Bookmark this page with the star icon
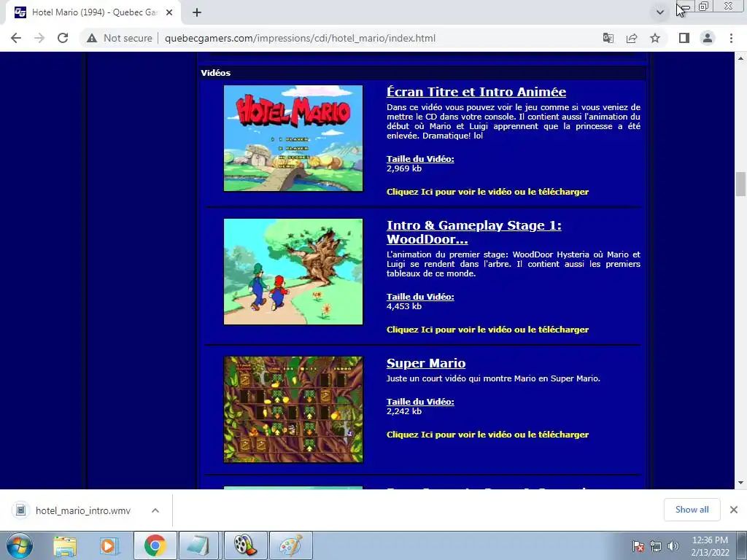747x560 pixels. 655,38
